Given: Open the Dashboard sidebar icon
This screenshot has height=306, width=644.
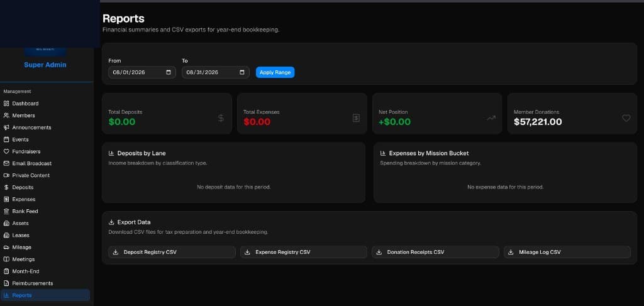Looking at the screenshot, I should pos(6,104).
